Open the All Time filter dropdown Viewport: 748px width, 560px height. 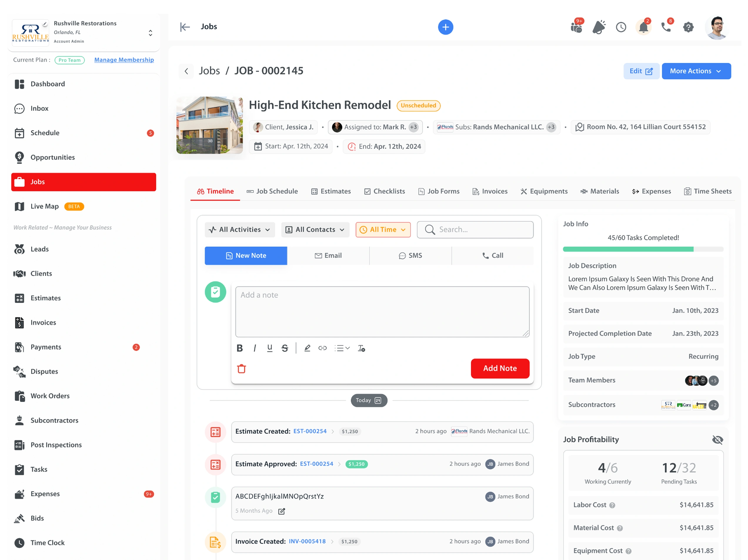pyautogui.click(x=383, y=230)
